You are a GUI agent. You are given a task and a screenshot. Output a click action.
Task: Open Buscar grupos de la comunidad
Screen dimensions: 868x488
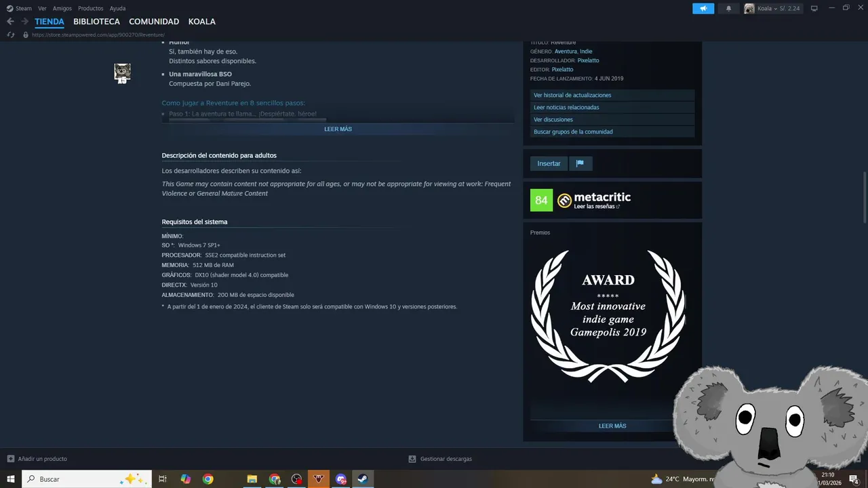[x=612, y=132]
